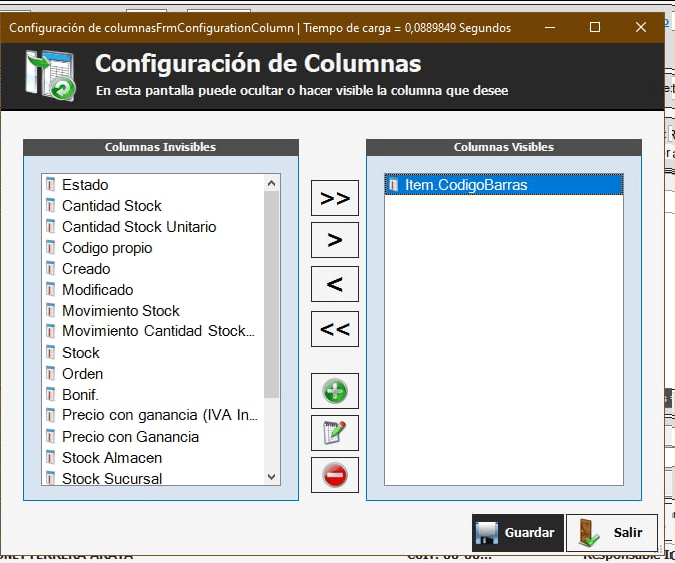
Task: Maximize the configuration window
Action: 595,28
